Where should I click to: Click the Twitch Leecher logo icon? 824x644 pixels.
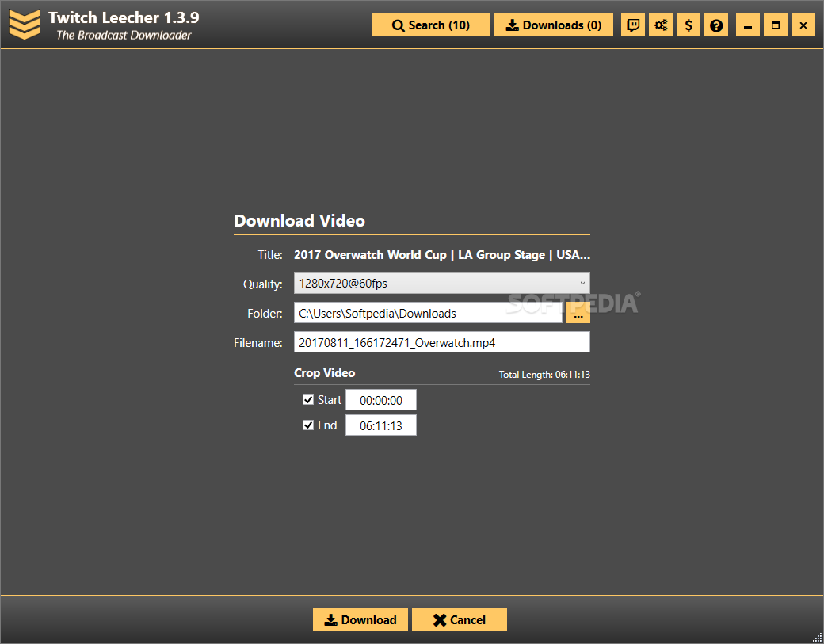click(x=25, y=25)
